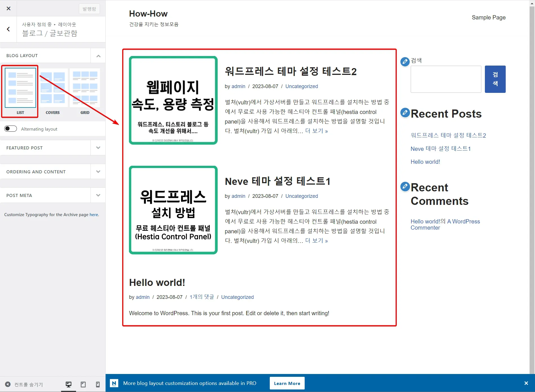Open the Hello world! post title

157,282
